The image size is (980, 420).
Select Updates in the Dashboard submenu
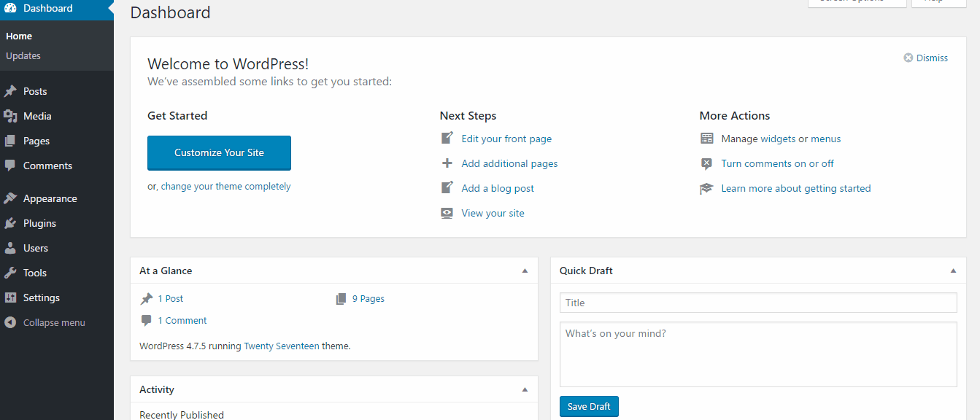click(23, 55)
